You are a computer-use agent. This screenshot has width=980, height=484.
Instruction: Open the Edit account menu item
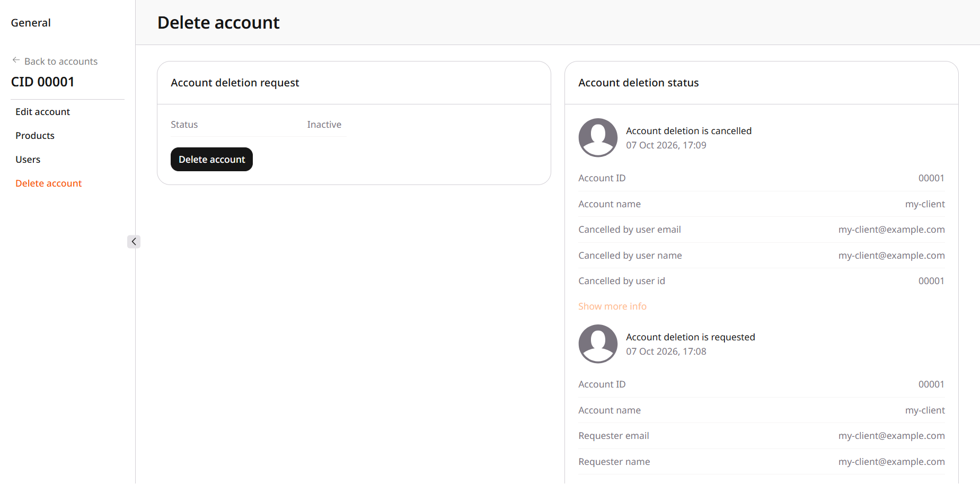pos(43,112)
